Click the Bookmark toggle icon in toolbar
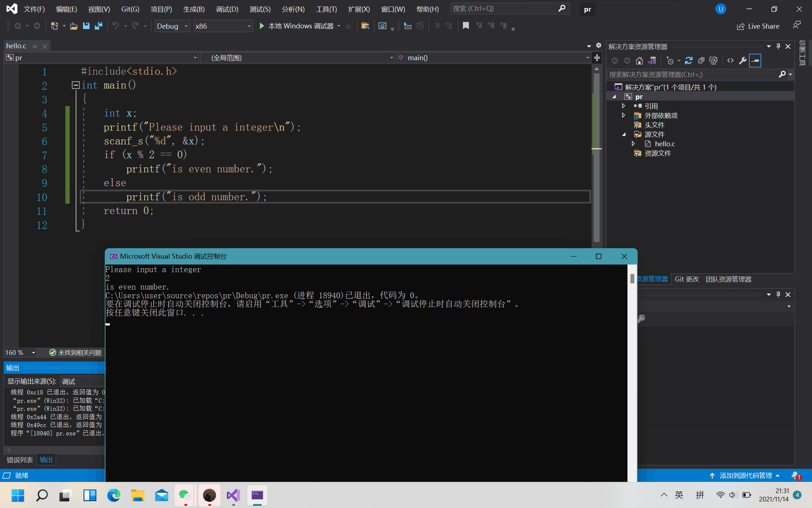This screenshot has height=508, width=812. [x=466, y=26]
